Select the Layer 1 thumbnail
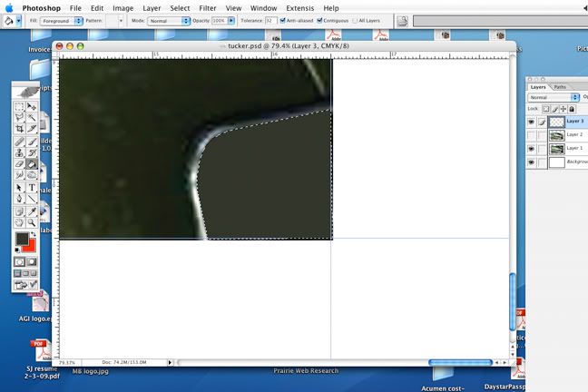588x392 pixels. click(557, 149)
